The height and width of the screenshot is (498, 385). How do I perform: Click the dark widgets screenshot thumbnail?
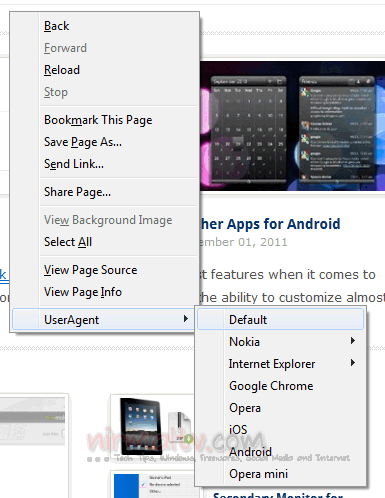coord(292,126)
